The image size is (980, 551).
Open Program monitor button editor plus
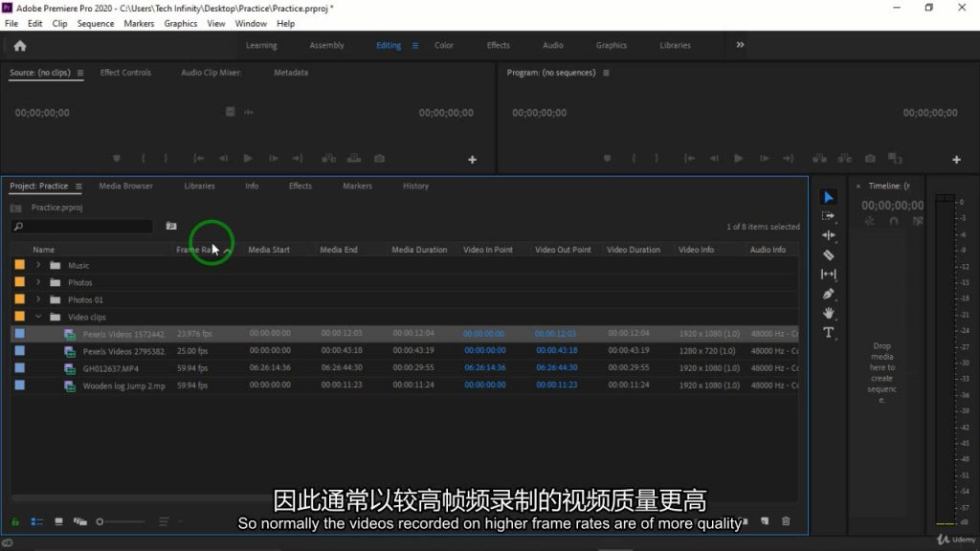pyautogui.click(x=956, y=160)
